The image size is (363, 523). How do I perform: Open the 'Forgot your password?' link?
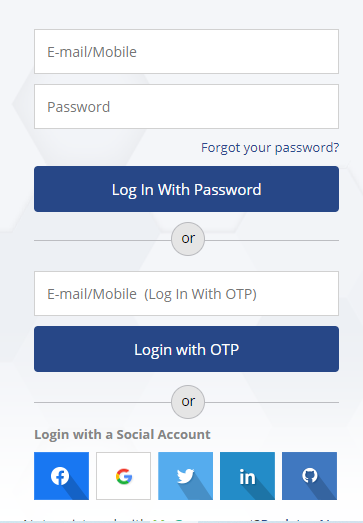point(270,147)
